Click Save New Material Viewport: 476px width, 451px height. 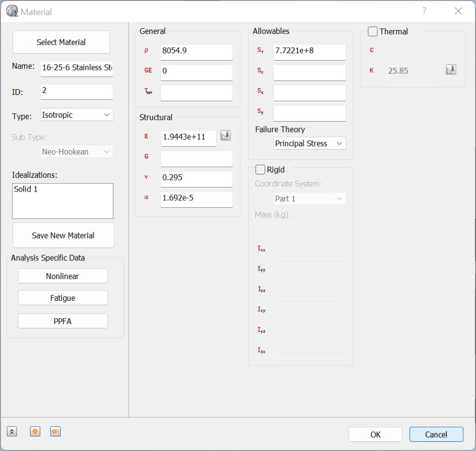pos(63,235)
